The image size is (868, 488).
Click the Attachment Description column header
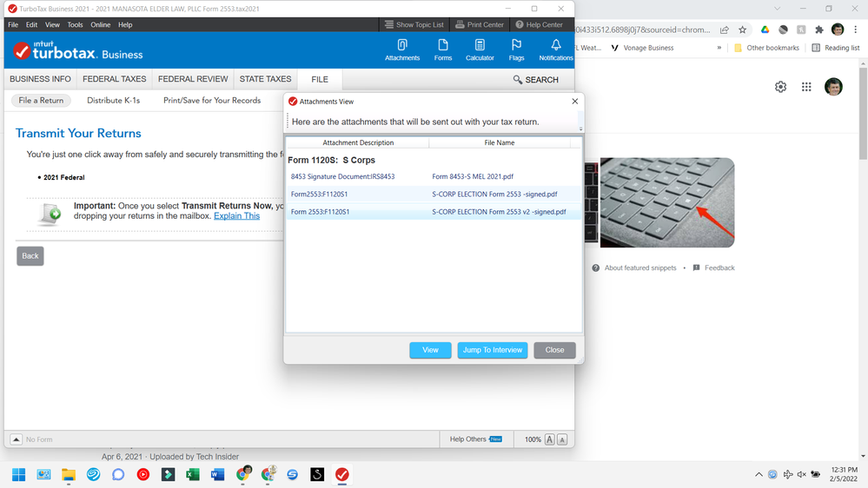pos(358,142)
